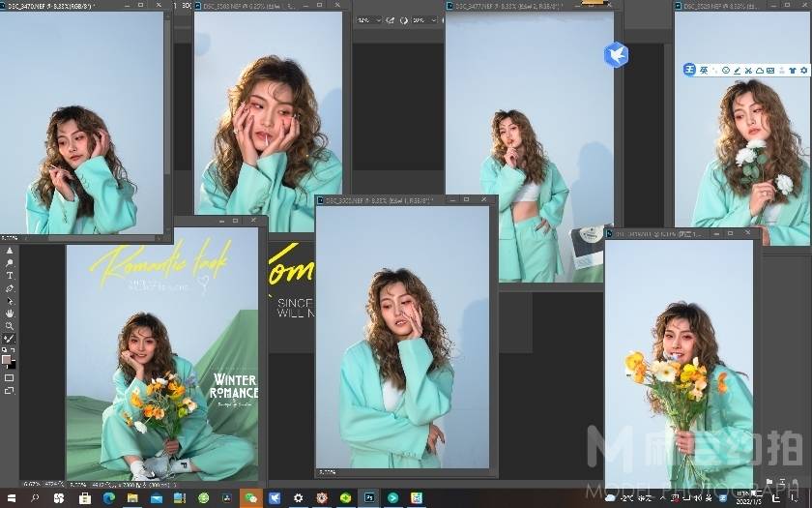Click the input method round logo icon
This screenshot has height=508, width=812.
(x=689, y=70)
